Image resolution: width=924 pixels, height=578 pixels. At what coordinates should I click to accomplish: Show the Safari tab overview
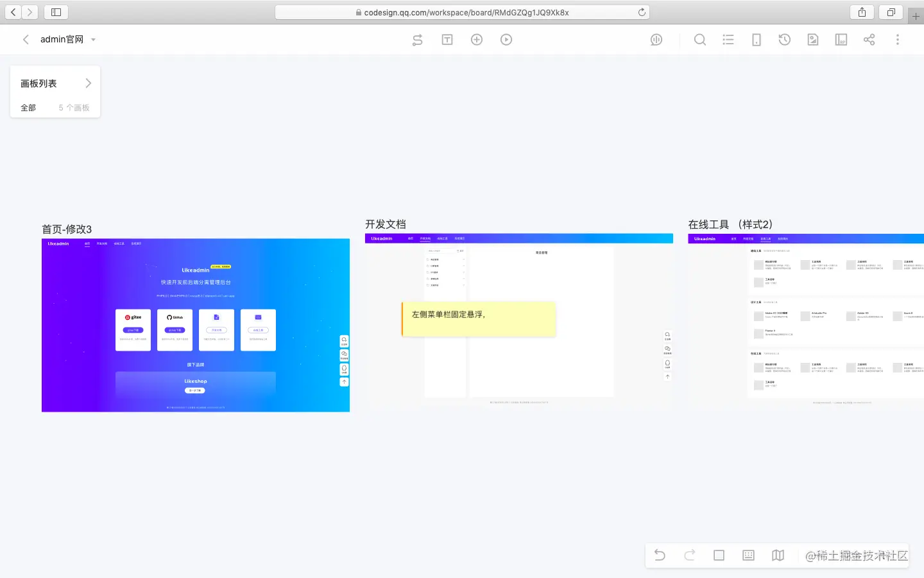(x=891, y=12)
